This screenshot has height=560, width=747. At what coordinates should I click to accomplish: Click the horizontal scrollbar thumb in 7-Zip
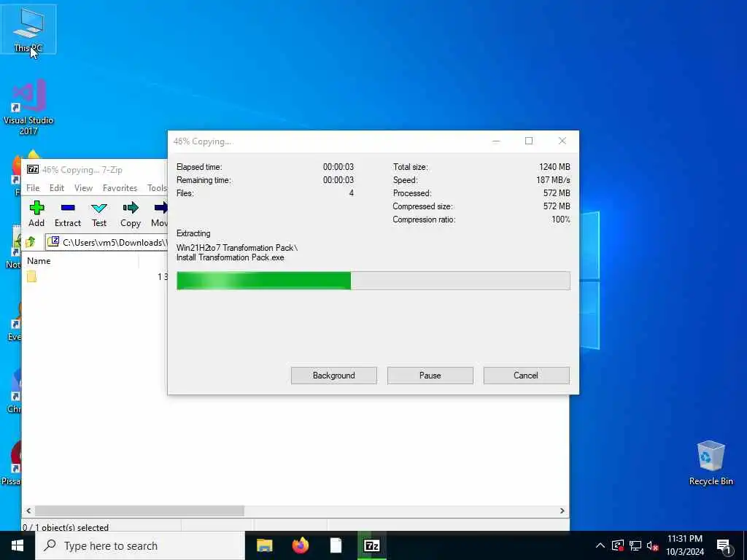pos(139,510)
